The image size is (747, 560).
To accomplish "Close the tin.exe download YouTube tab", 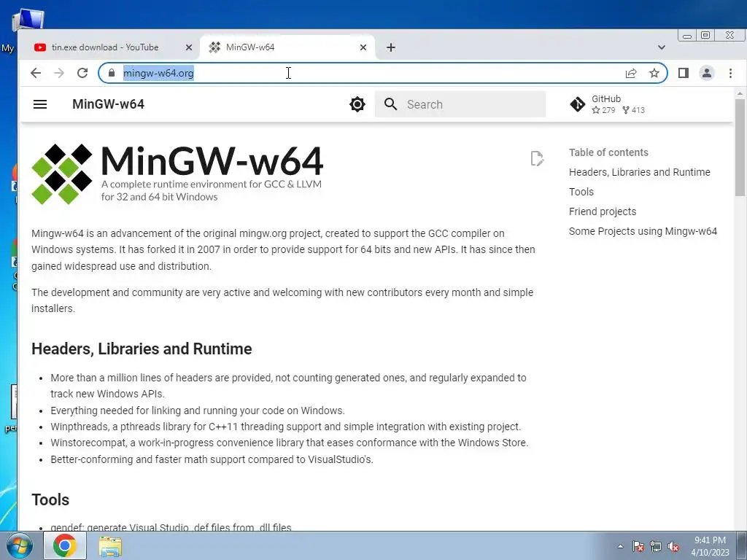I will click(x=189, y=47).
